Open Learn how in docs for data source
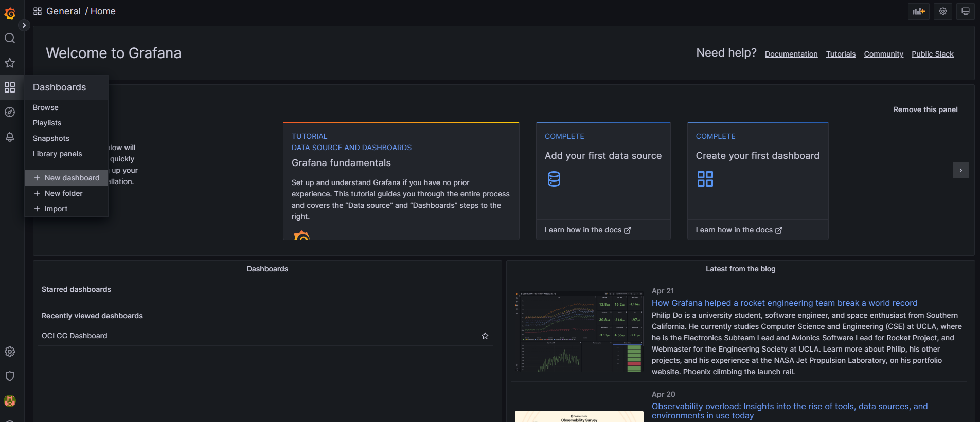The image size is (980, 422). (588, 230)
